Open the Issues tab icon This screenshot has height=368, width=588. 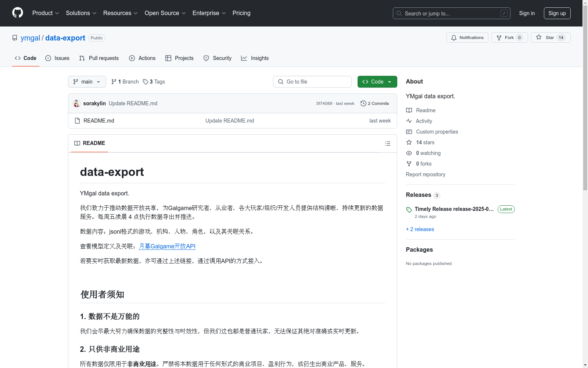[48, 58]
